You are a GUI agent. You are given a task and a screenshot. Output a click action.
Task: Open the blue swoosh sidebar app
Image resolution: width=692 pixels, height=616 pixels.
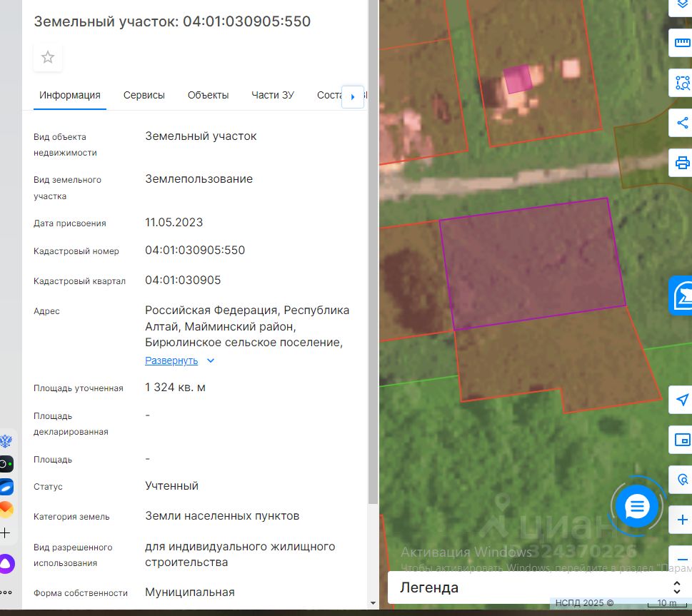click(6, 487)
